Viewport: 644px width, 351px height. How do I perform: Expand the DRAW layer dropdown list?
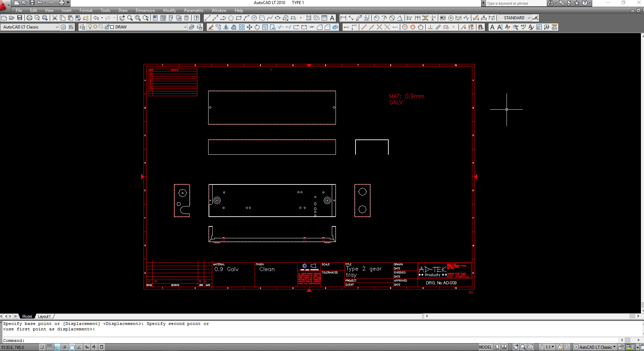point(185,27)
